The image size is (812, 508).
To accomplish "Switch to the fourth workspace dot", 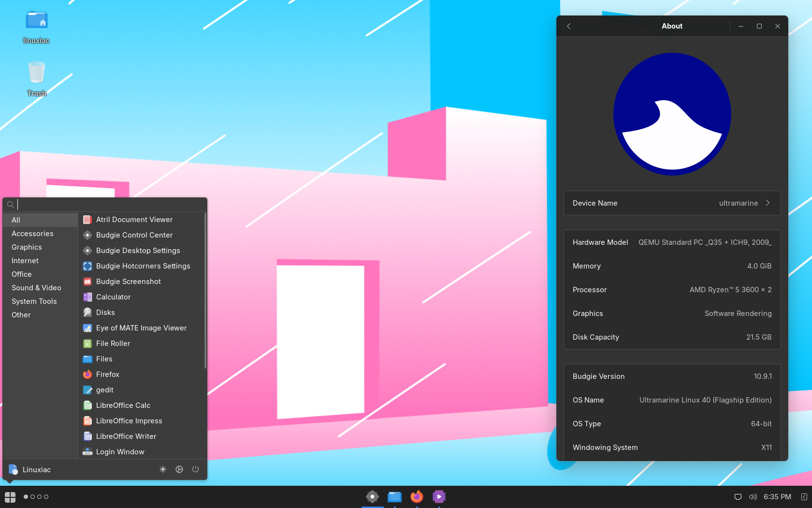I will pos(46,497).
